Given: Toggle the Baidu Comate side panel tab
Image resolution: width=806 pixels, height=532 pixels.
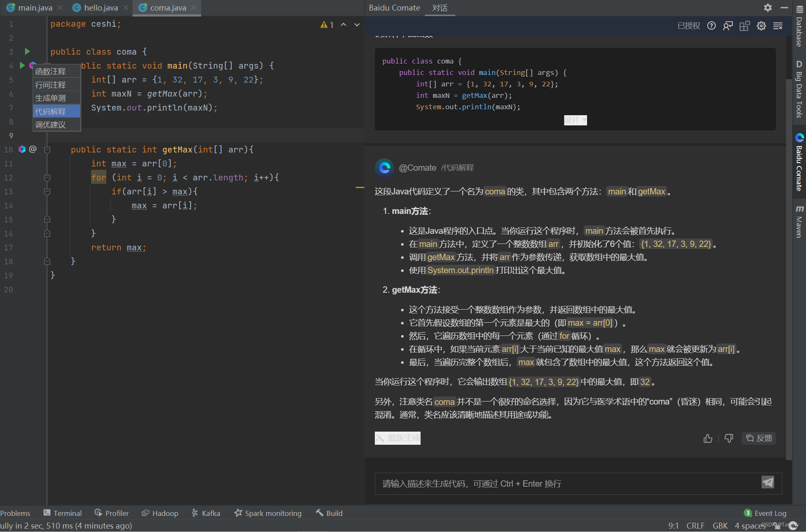Looking at the screenshot, I should point(799,163).
